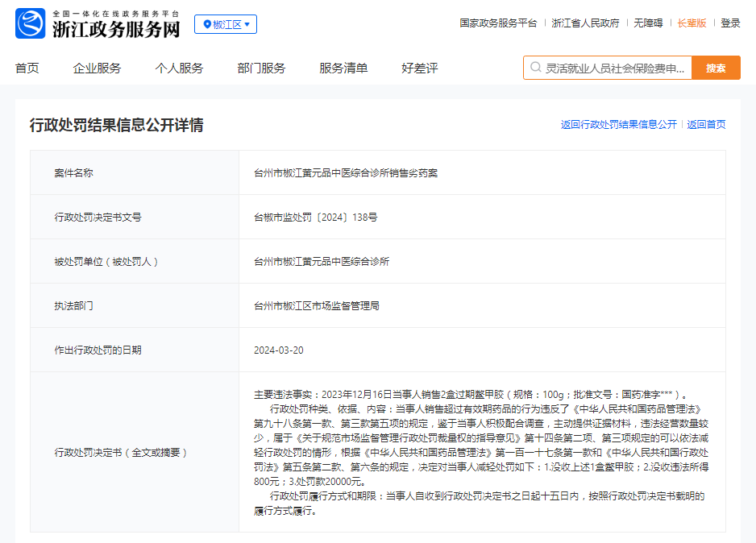Viewport: 756px width, 543px height.
Task: Click the page heading 行政处罚结果信息公开详情
Action: coord(117,125)
